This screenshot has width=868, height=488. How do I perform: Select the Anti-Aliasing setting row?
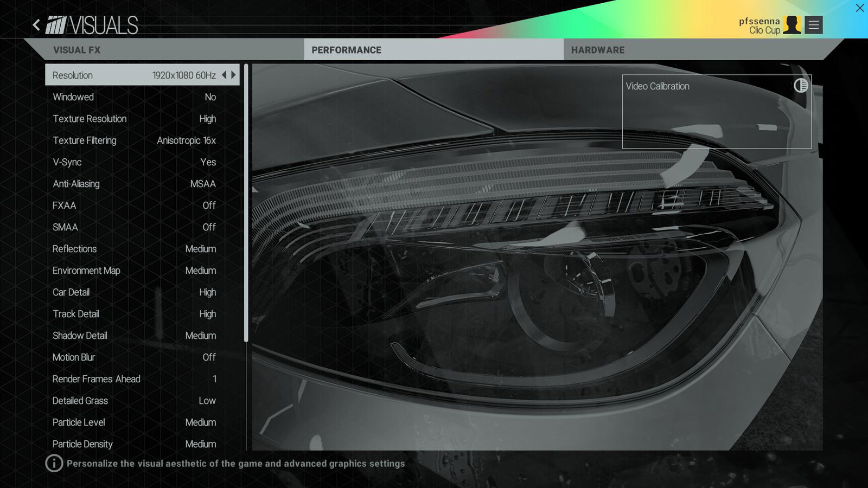click(142, 184)
